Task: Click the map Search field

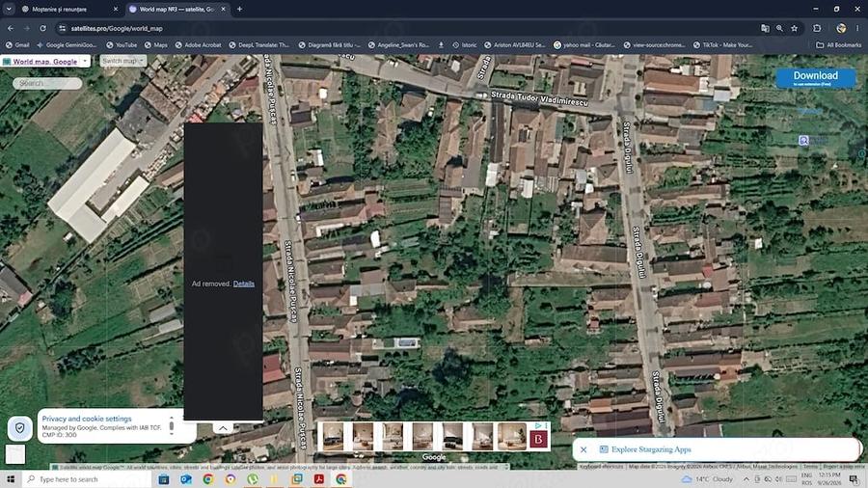Action: point(47,83)
